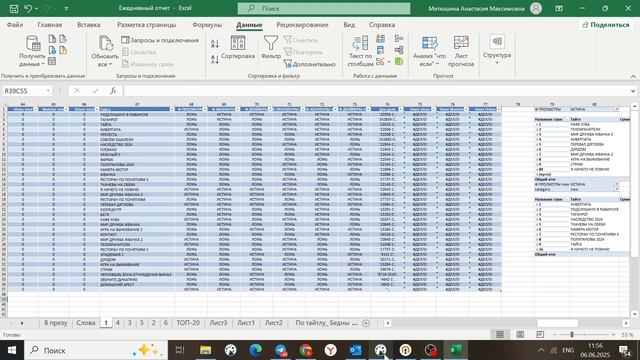Select sheet tab Лист2
The height and width of the screenshot is (360, 640).
(273, 322)
